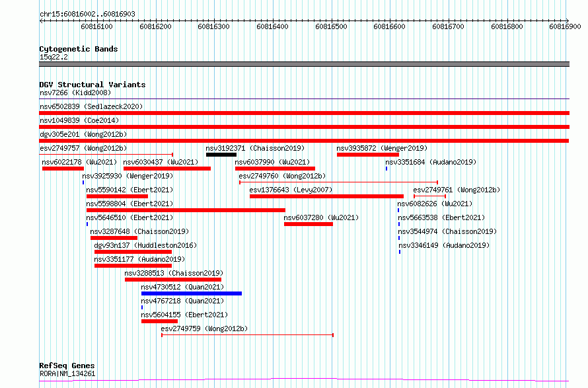Click esv2749761 (Wong2012b) label
Image resolution: width=588 pixels, height=388 pixels.
[x=457, y=190]
